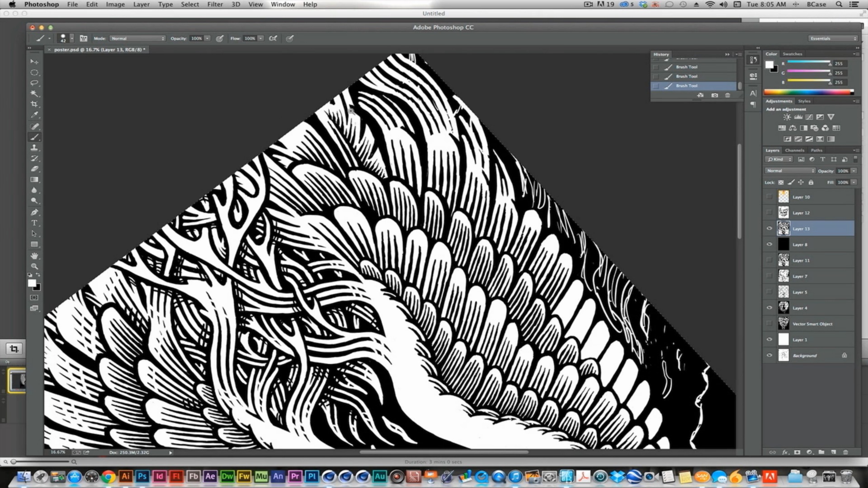Open the Filter menu
The height and width of the screenshot is (488, 868).
215,4
